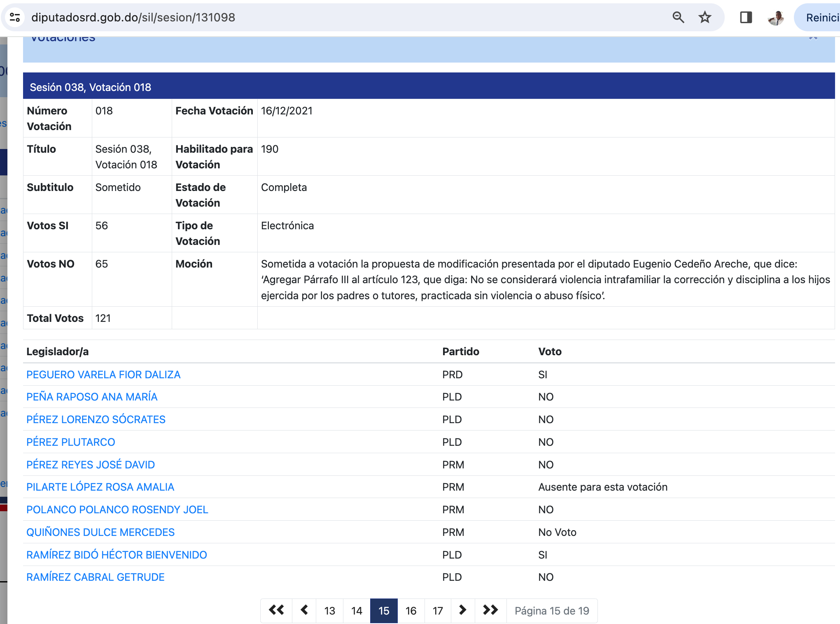Select page 17 in pagination
Image resolution: width=840 pixels, height=624 pixels.
tap(438, 610)
